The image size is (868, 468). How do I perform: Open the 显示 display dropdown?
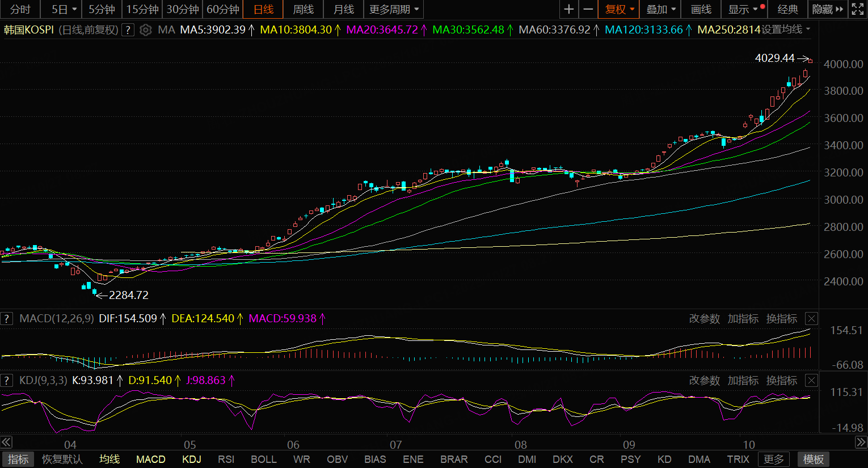(x=744, y=10)
